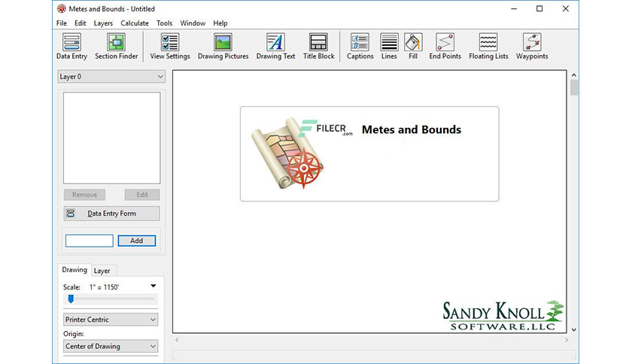Expand the Printer Centric dropdown
The height and width of the screenshot is (364, 629).
point(111,320)
